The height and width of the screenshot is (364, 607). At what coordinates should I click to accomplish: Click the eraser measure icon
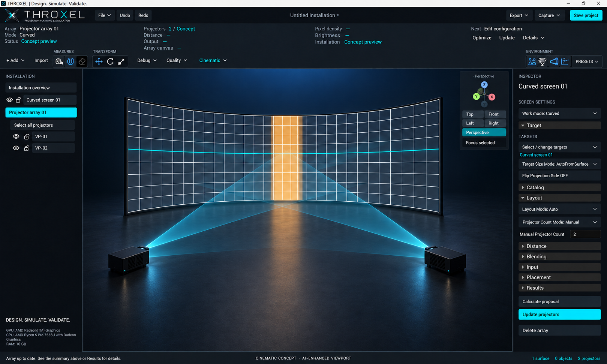[82, 61]
